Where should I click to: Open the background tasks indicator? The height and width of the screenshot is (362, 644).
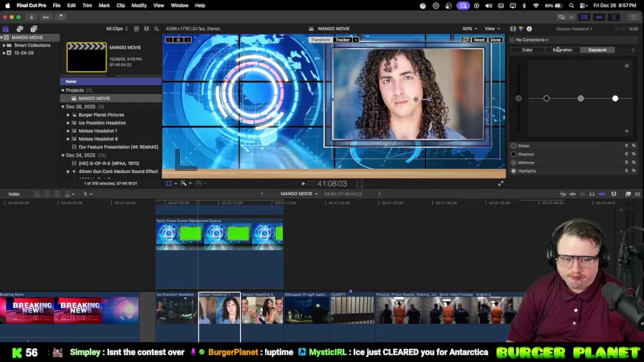61,17
